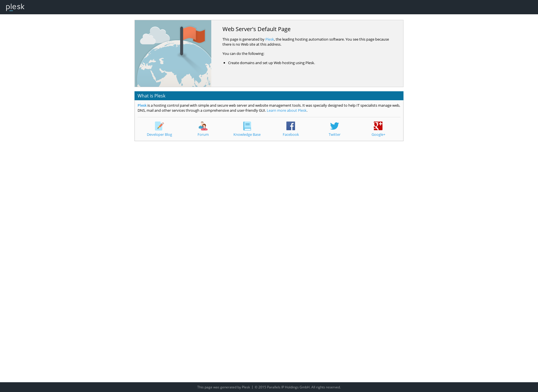Viewport: 538px width, 392px height.
Task: Click the Web Server Default Page heading
Action: point(256,29)
